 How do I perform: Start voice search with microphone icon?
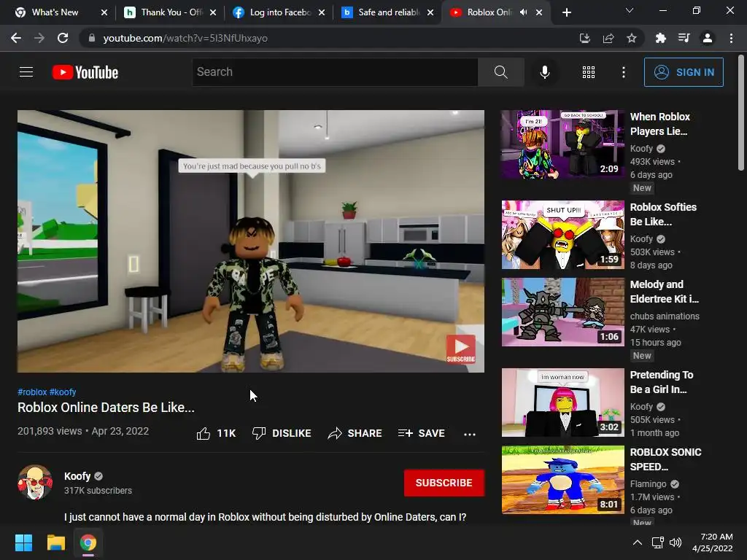point(544,72)
